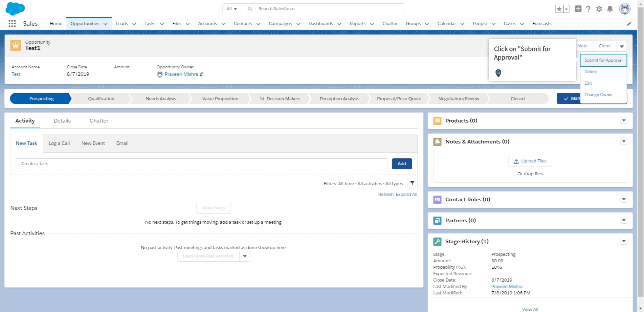Screen dimensions: 644x312
Task: Click the Products related list icon
Action: coord(437,121)
